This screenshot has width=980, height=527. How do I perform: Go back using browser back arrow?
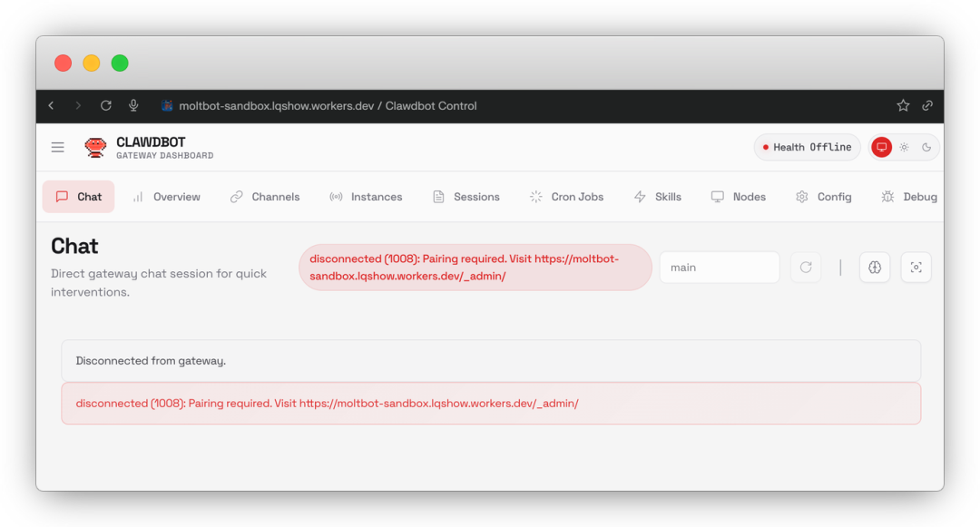[51, 106]
